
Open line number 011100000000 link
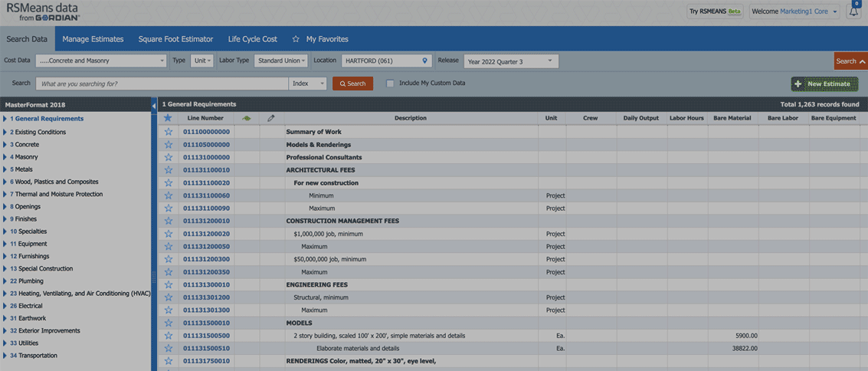206,132
